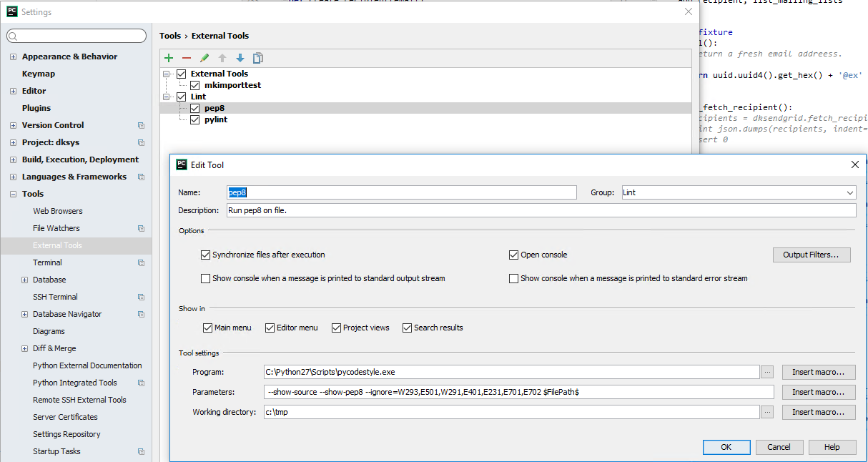868x462 pixels.
Task: Click the project-level icon beside SSH Terminal
Action: (x=141, y=297)
